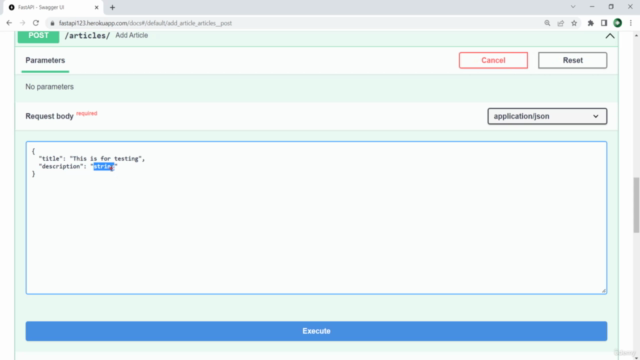Go forward to the next page
The image size is (640, 360).
(22, 23)
